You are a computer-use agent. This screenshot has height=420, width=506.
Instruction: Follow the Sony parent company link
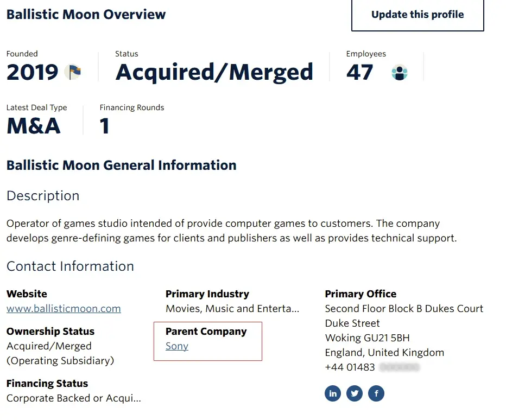[x=177, y=346]
